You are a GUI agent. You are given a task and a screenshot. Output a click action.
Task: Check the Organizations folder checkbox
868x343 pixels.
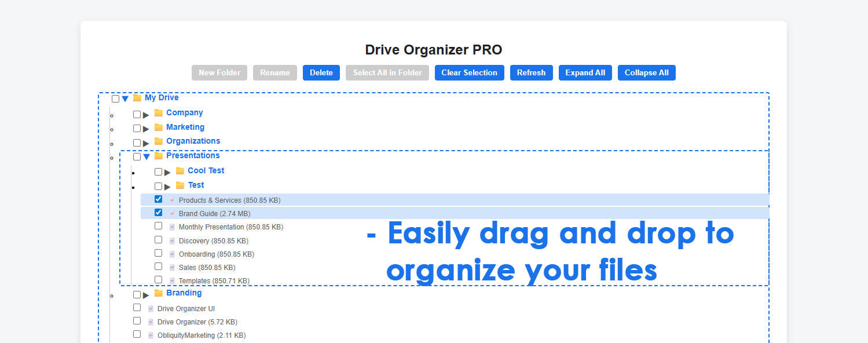pos(137,143)
